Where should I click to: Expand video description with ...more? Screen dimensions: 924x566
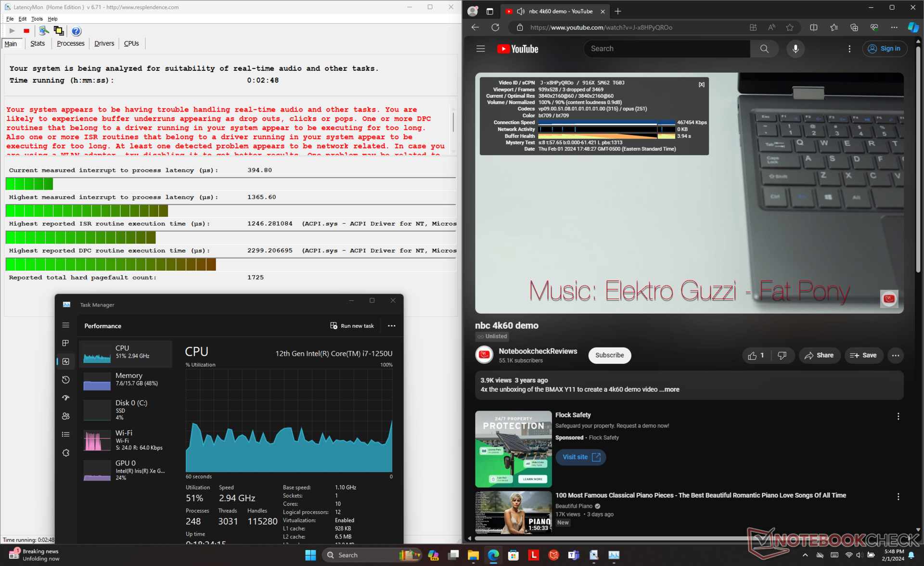coord(669,389)
